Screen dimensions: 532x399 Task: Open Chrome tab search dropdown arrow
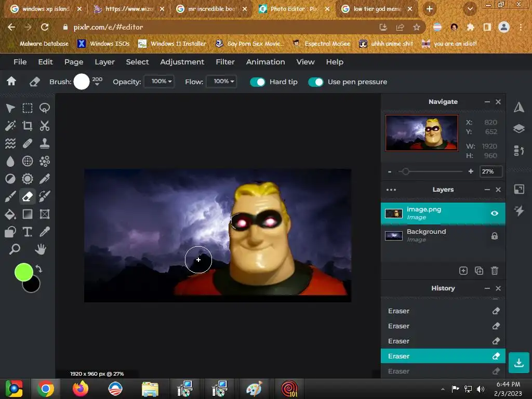[x=470, y=9]
